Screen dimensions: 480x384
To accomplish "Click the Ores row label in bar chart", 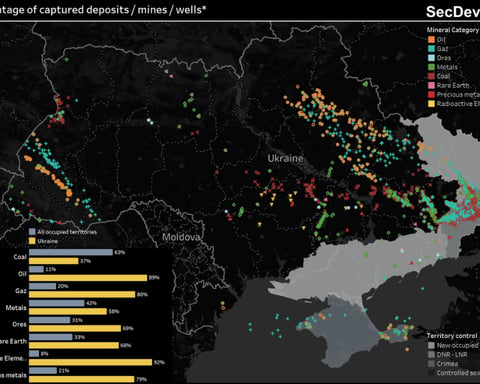I will click(19, 324).
